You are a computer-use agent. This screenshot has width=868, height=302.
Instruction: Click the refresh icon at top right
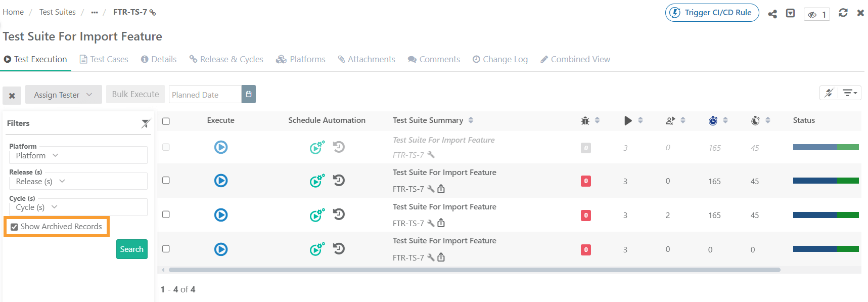[x=843, y=13]
